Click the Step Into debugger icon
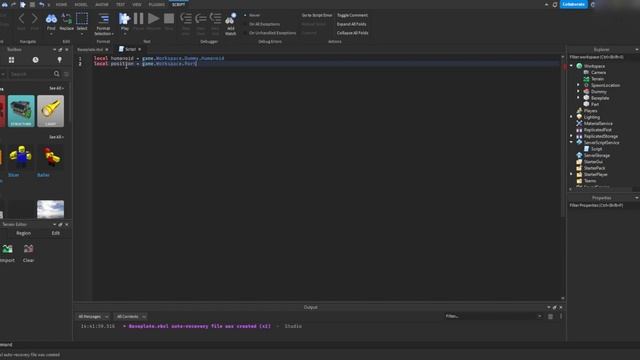The width and height of the screenshot is (640, 360). pos(186,18)
